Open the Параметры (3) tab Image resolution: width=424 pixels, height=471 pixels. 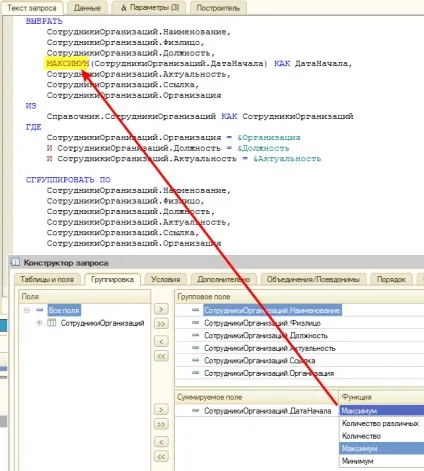pos(150,8)
